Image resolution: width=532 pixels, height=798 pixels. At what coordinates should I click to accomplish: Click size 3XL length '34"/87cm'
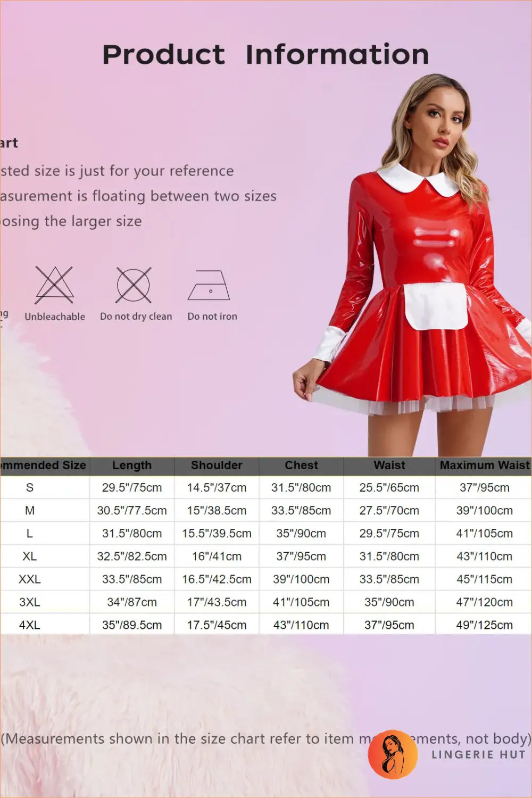point(132,602)
